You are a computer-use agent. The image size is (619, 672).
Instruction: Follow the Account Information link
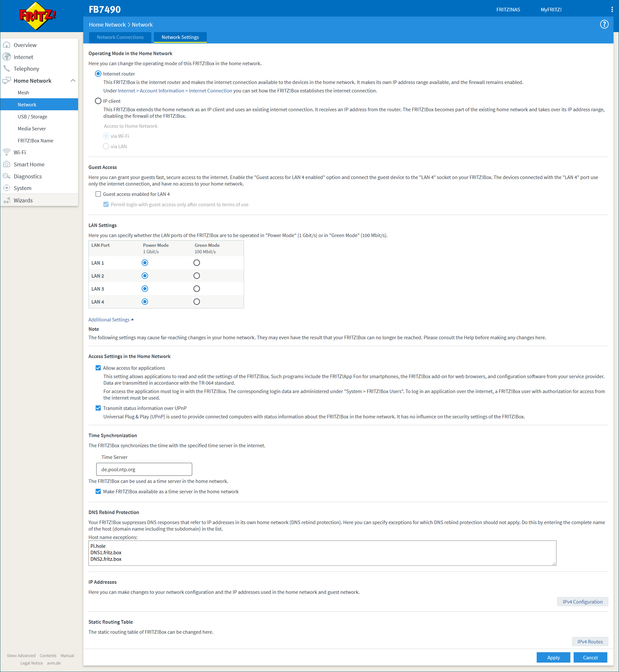click(162, 91)
